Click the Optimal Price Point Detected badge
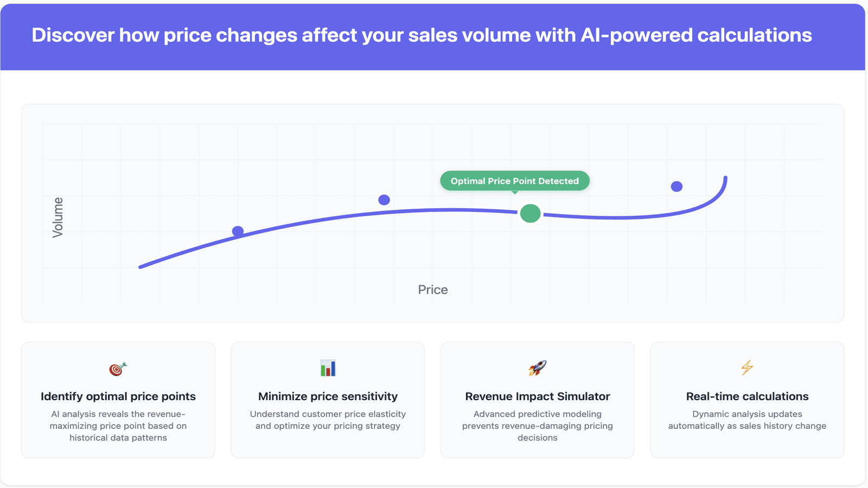The height and width of the screenshot is (488, 868). 515,181
